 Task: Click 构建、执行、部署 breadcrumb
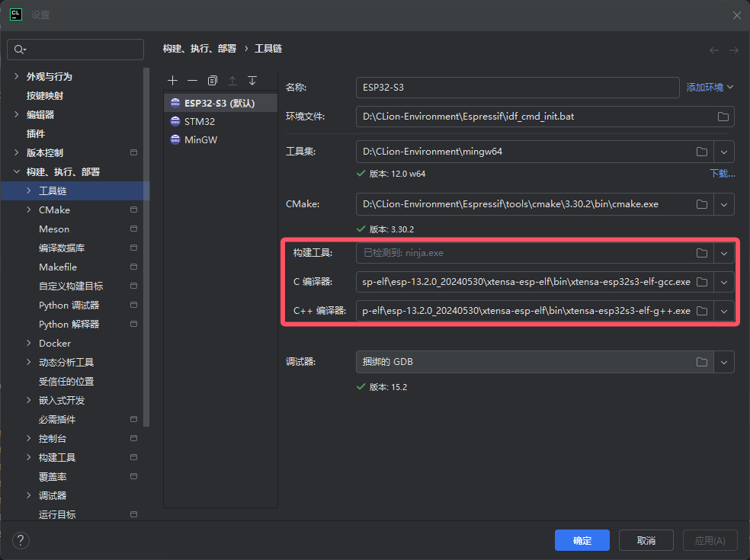pyautogui.click(x=200, y=49)
